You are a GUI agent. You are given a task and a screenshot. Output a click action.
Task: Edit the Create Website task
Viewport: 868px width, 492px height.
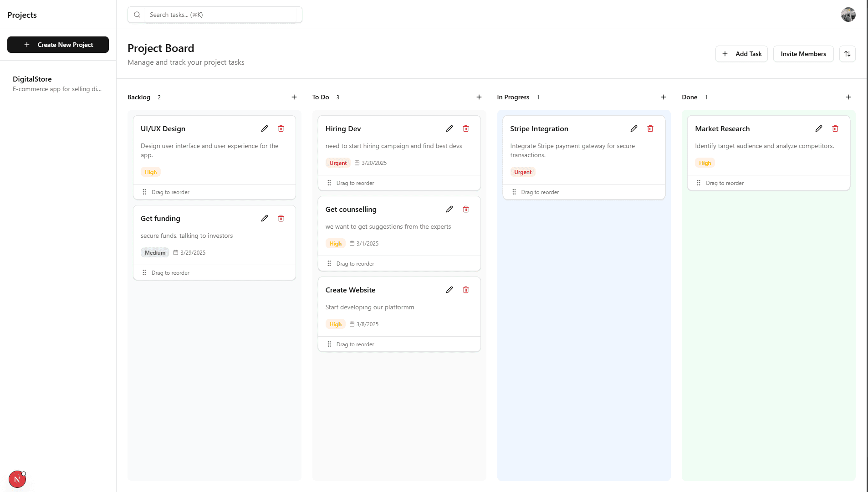[449, 290]
